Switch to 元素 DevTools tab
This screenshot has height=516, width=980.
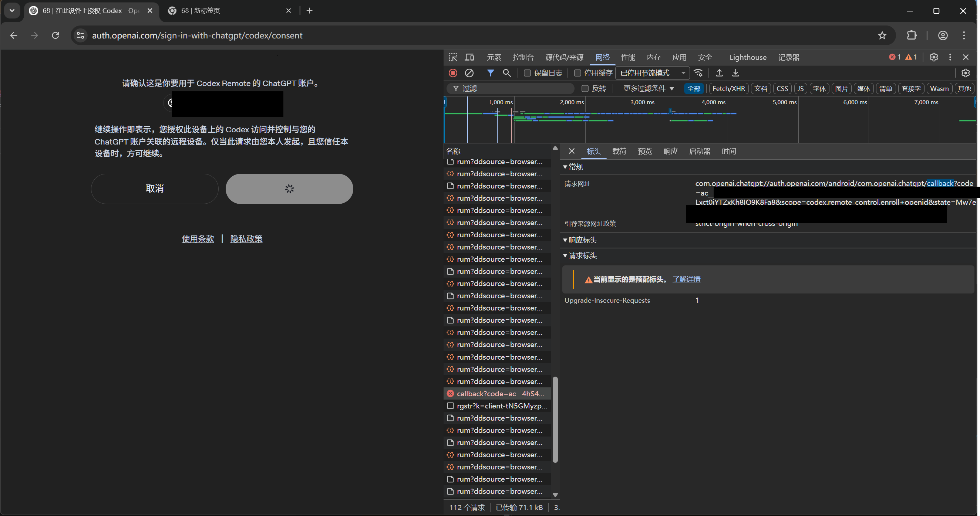(494, 57)
